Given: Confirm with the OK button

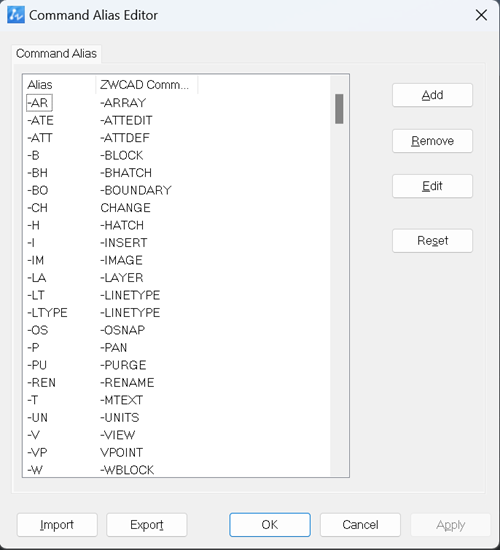Looking at the screenshot, I should [x=270, y=525].
